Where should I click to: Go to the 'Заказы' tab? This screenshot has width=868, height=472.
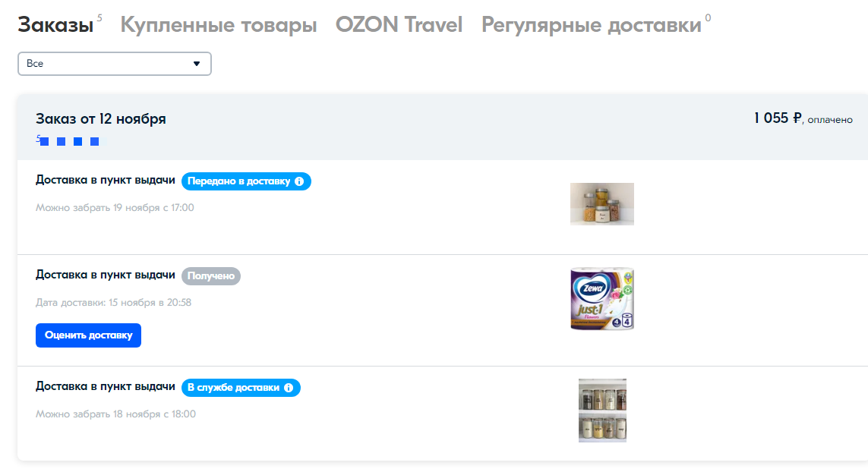55,25
